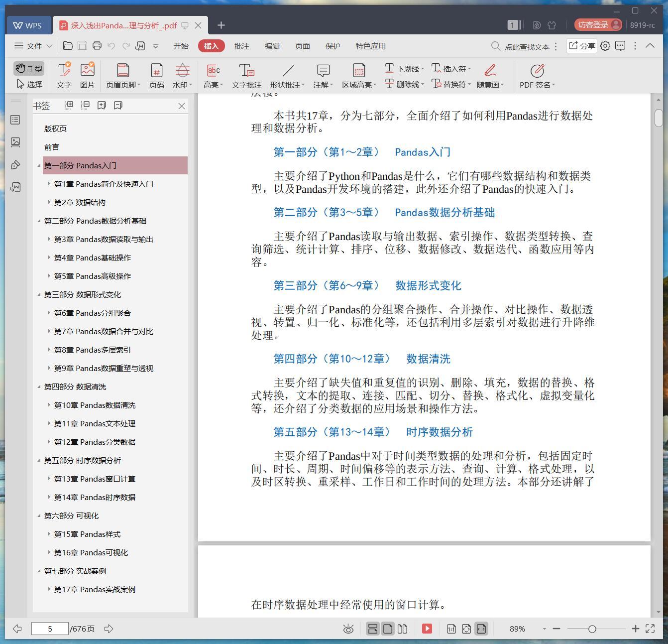Open the 前言 bookmark
Screen dimensions: 668x644
pos(52,147)
